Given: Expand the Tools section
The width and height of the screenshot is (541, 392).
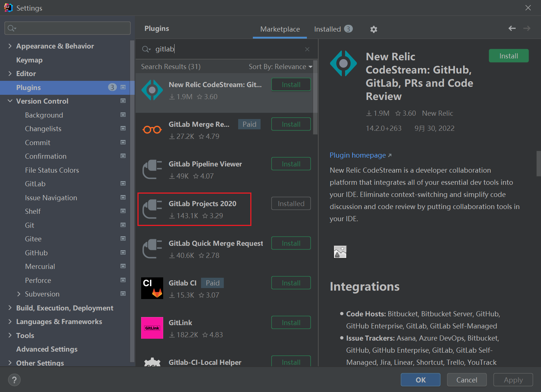Looking at the screenshot, I should pyautogui.click(x=10, y=335).
